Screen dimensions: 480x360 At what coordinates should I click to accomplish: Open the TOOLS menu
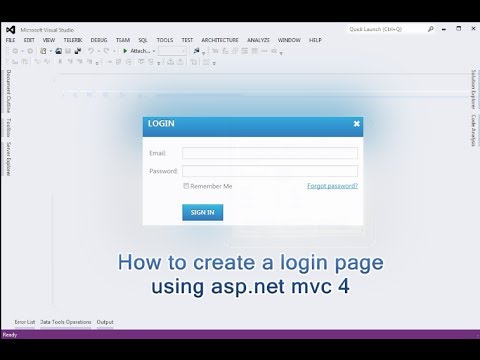tap(165, 40)
